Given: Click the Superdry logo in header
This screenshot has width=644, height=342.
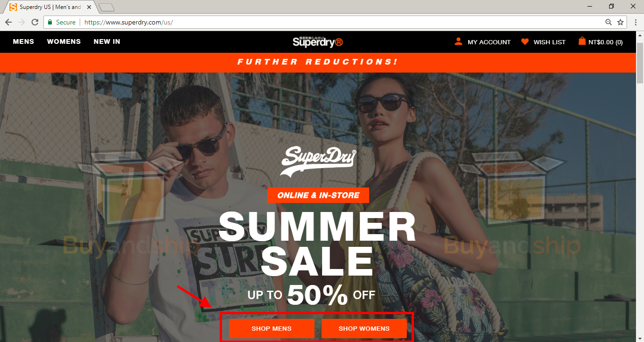Looking at the screenshot, I should (x=318, y=41).
